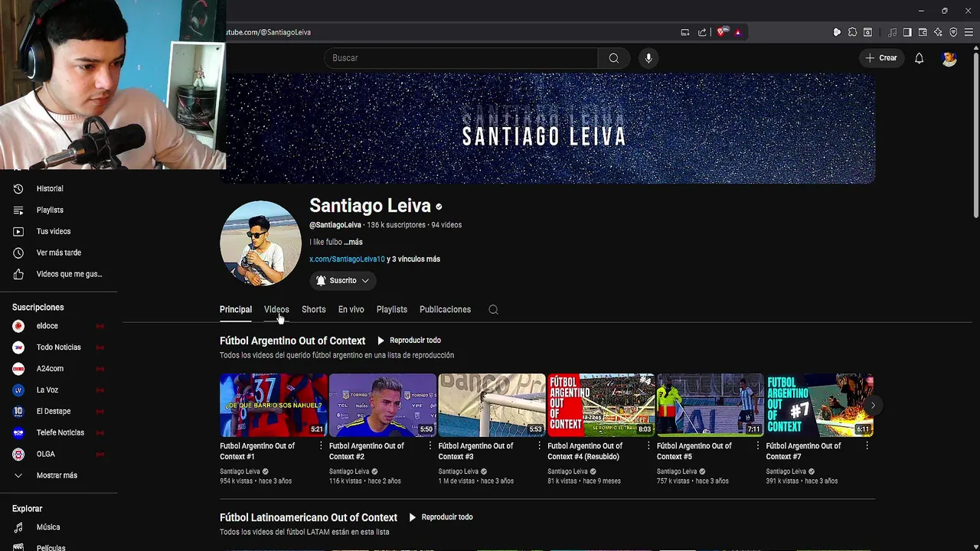Click the install app icon in the address bar
Screen dimensions: 980x551
coord(685,32)
